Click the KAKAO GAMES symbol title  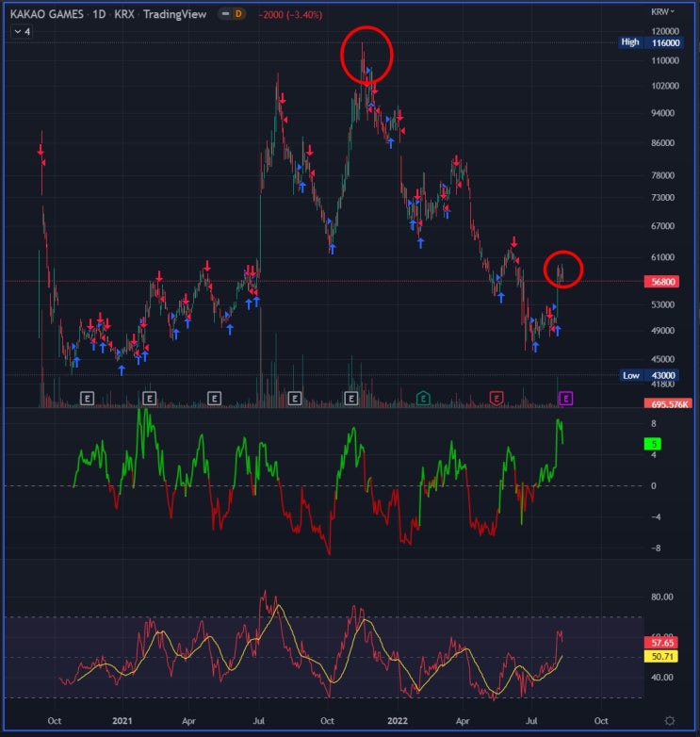pyautogui.click(x=46, y=14)
